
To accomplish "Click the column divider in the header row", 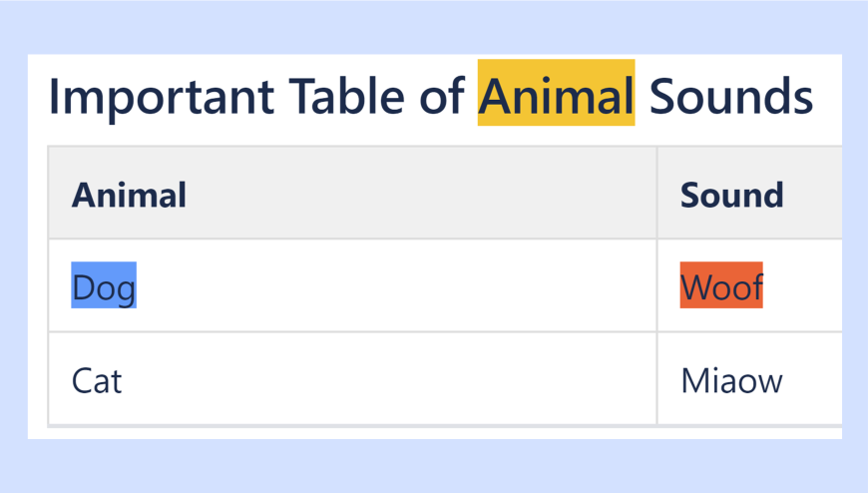I will 656,194.
